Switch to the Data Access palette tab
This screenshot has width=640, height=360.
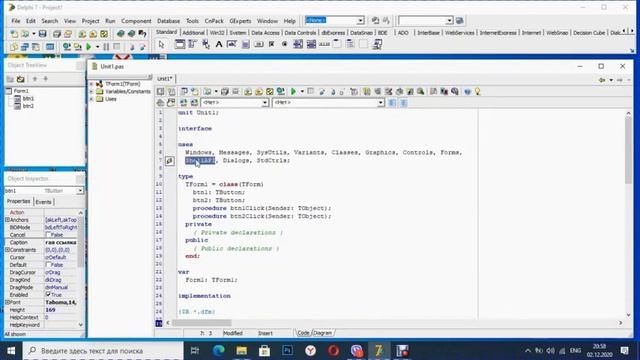point(265,33)
